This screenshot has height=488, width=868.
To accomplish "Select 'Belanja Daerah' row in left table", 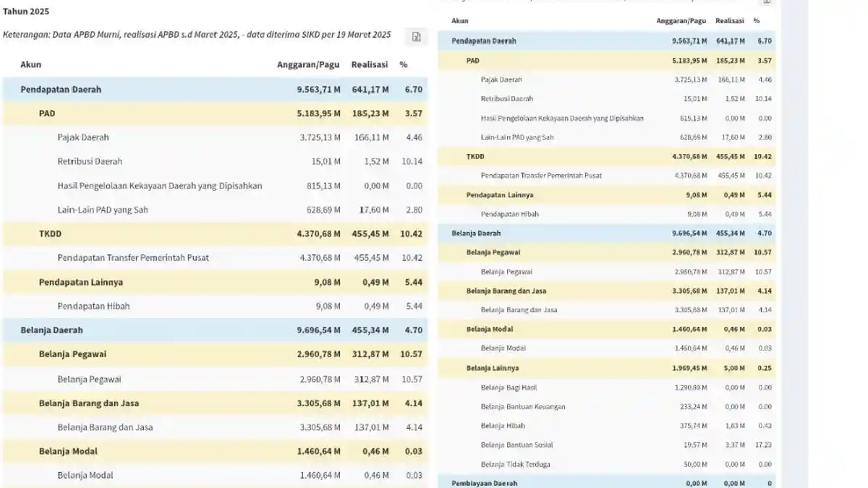I will [215, 330].
